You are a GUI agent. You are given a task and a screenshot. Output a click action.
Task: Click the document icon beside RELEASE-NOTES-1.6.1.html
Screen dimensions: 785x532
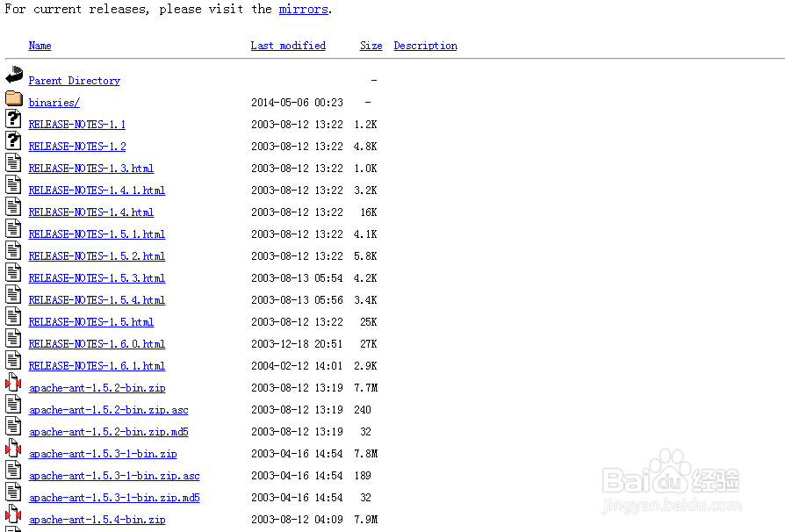tap(13, 361)
